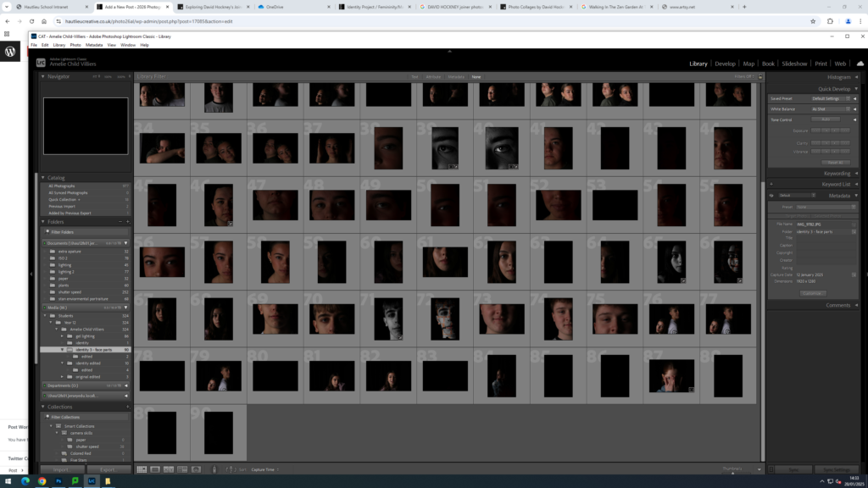The height and width of the screenshot is (488, 868).
Task: Click the Sync Settings button
Action: click(836, 469)
